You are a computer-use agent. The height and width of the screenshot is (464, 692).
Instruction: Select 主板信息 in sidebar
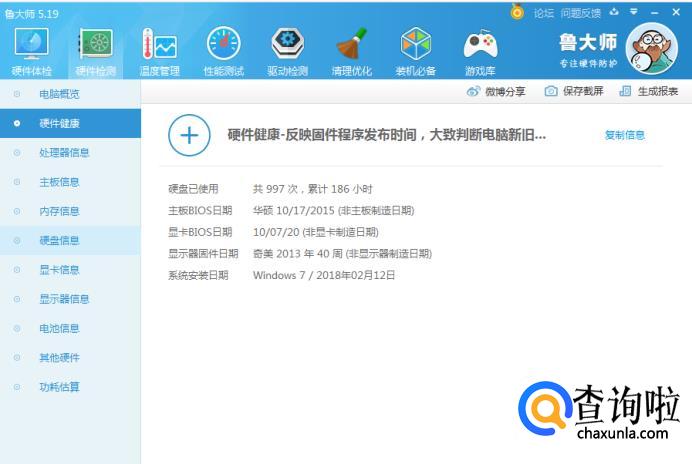[x=70, y=182]
